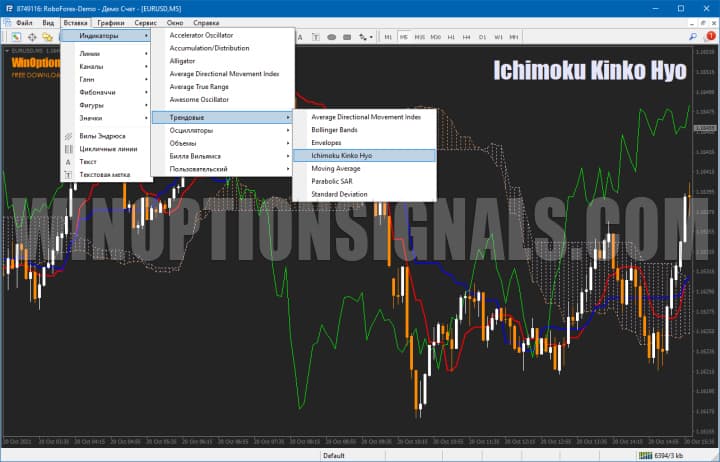Toggle the D1 timeframe button
This screenshot has height=462, width=720.
[483, 37]
